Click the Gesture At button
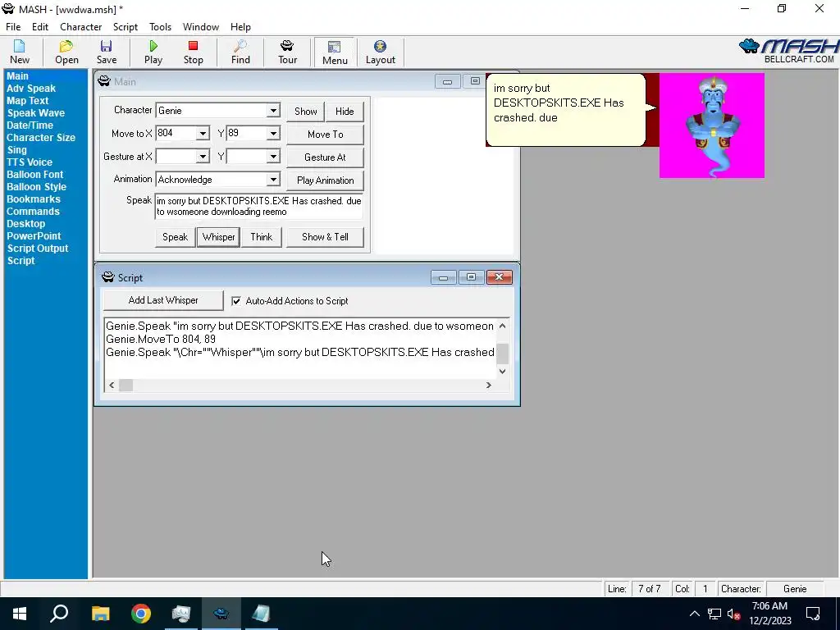The width and height of the screenshot is (840, 630). coord(325,157)
